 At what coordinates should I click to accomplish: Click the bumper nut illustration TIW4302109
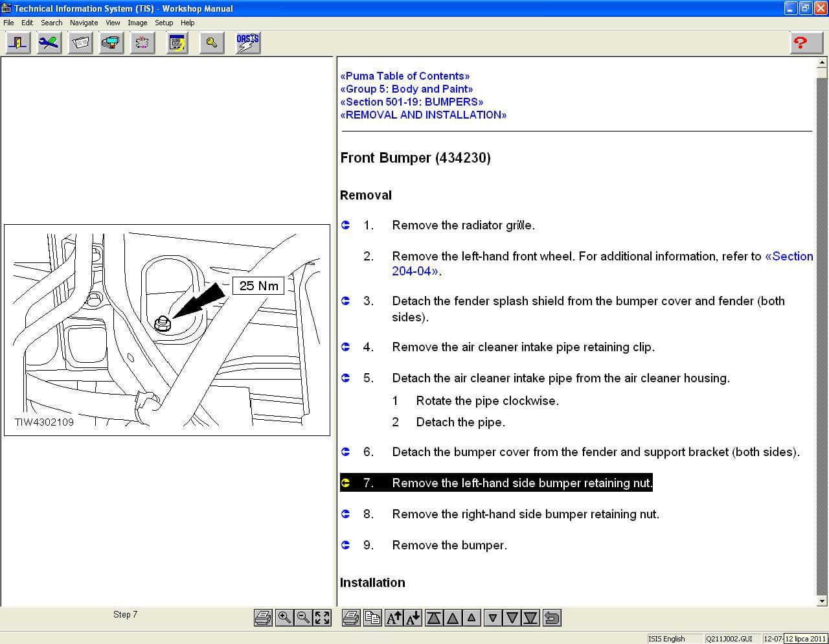click(x=167, y=330)
